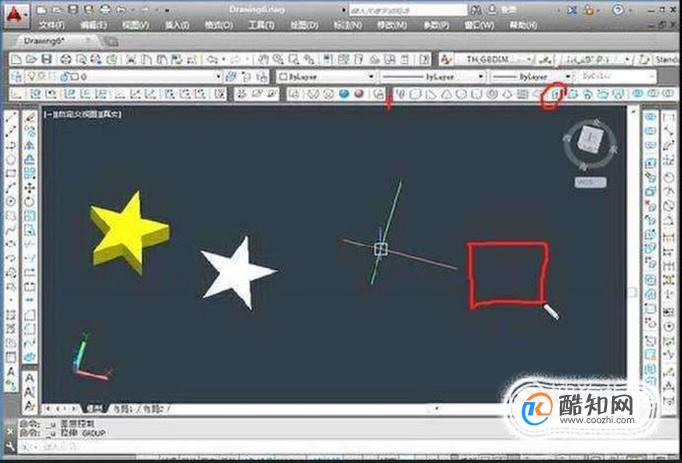Click the layer 0 color square
This screenshot has width=682, height=463.
[x=74, y=77]
